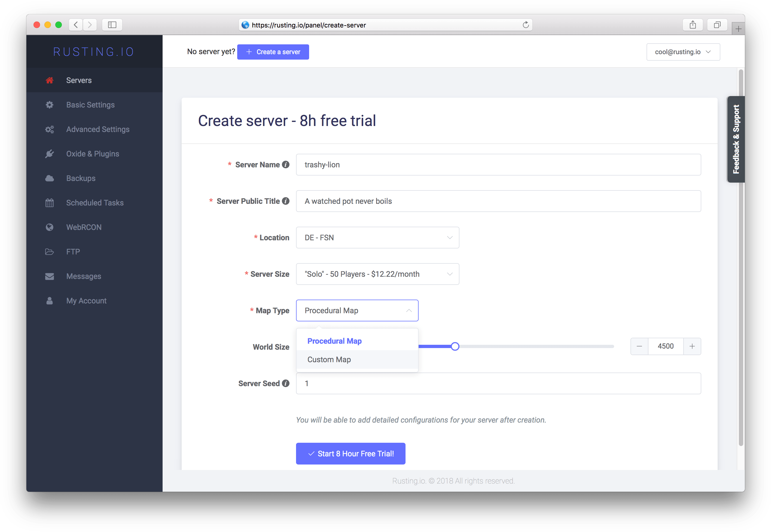Open My Account via the person icon
Image resolution: width=771 pixels, height=532 pixels.
pos(49,301)
